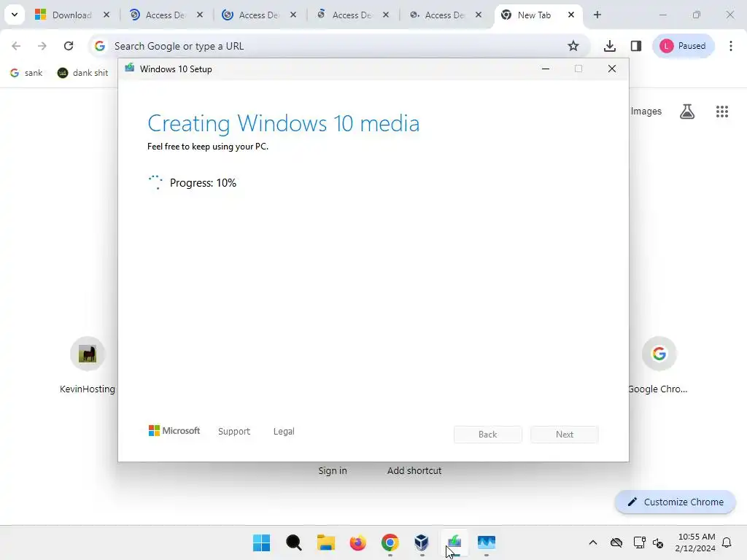
Task: Open Legal link in Windows 10 Setup
Action: pyautogui.click(x=284, y=432)
